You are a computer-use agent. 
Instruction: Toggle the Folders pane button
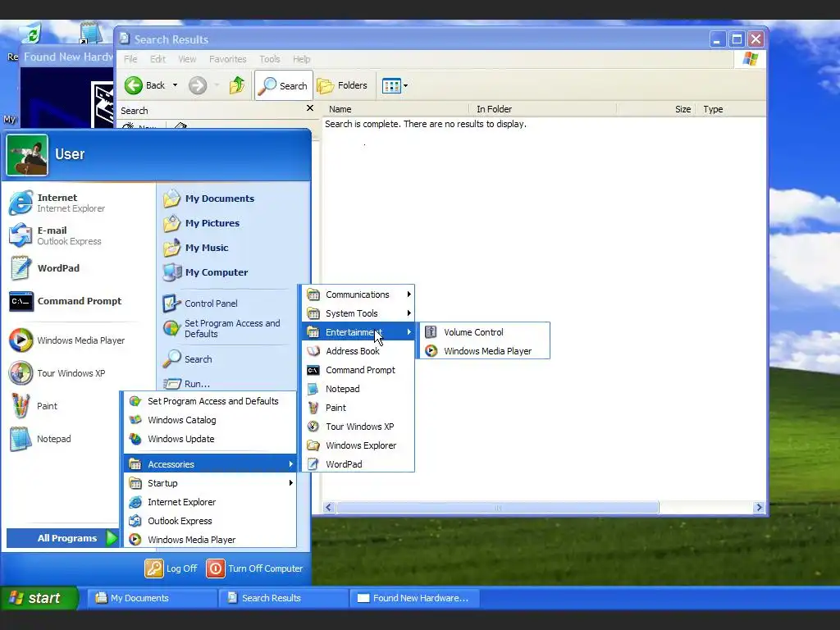[x=342, y=85]
